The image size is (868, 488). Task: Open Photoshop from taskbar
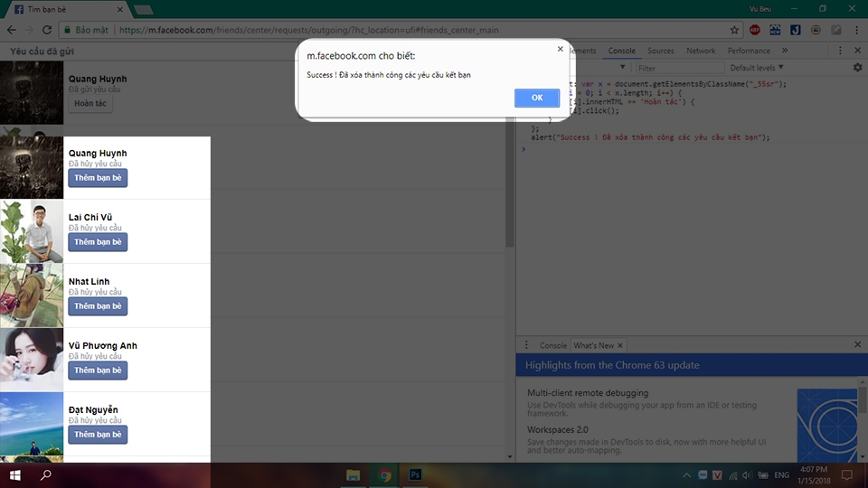click(415, 475)
